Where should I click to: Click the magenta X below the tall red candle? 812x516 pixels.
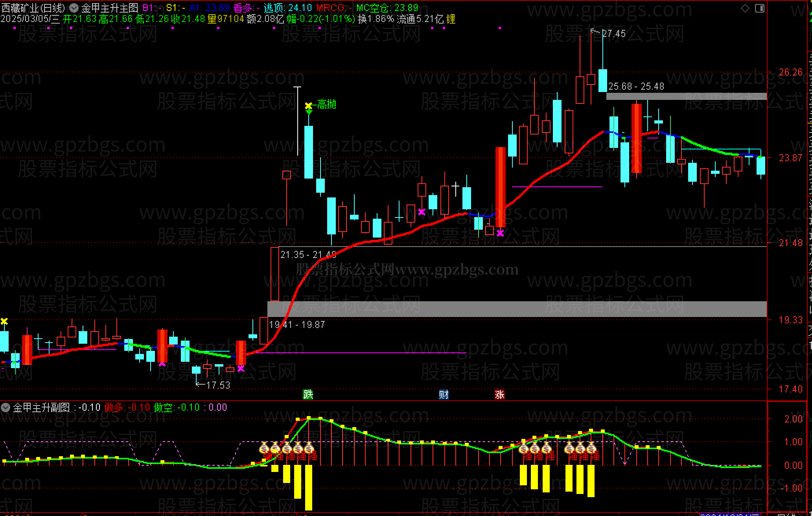pos(500,233)
